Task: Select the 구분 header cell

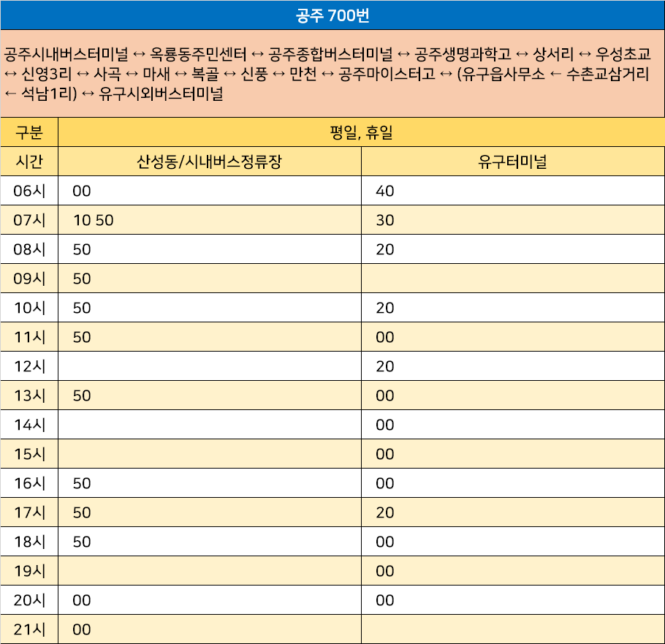Action: pyautogui.click(x=29, y=132)
